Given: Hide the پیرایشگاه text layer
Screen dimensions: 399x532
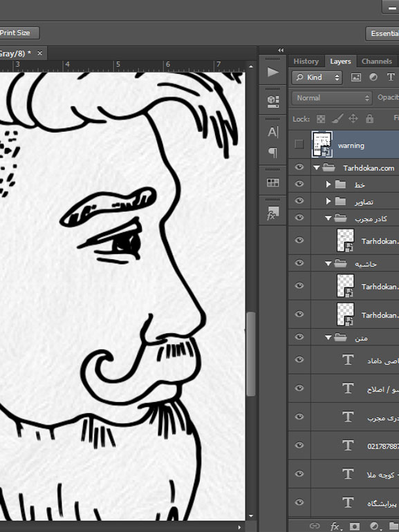Looking at the screenshot, I should (299, 502).
